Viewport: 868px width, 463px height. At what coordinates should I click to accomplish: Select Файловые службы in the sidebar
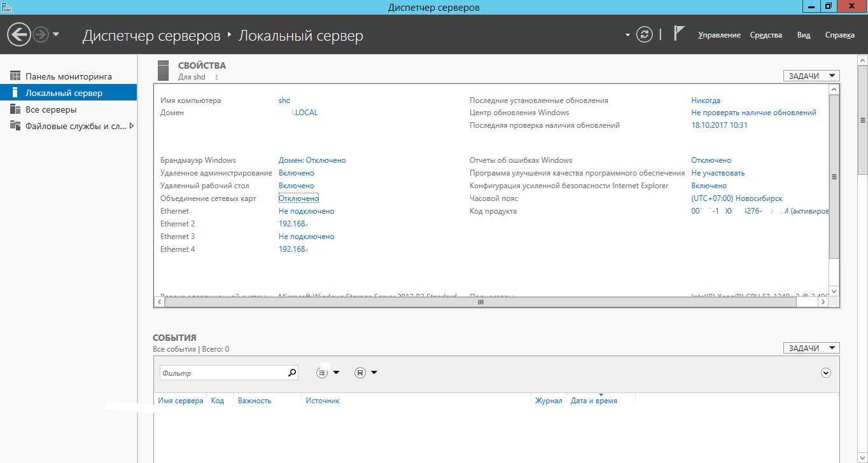point(68,126)
